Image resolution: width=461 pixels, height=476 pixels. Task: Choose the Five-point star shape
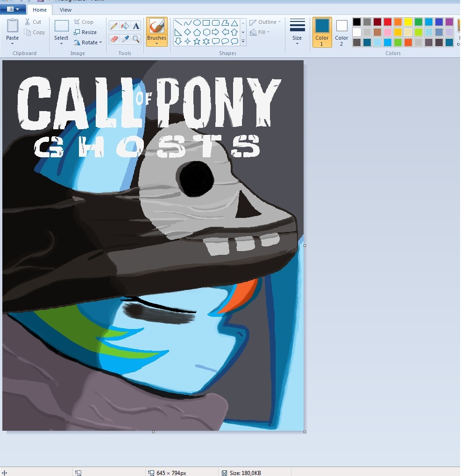pos(197,41)
